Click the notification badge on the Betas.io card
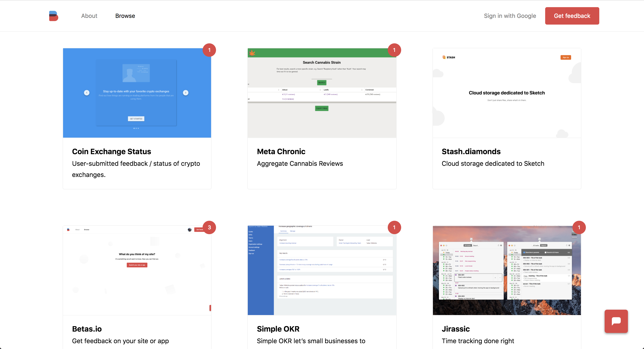 pyautogui.click(x=209, y=227)
